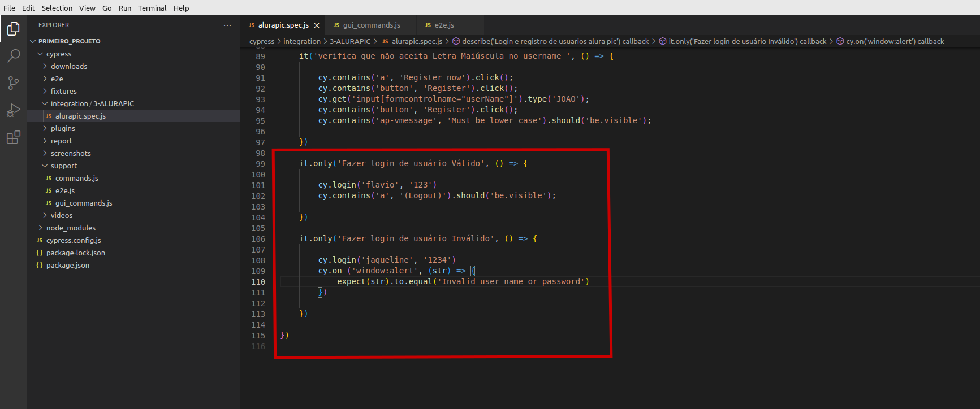The width and height of the screenshot is (980, 409).
Task: Click JS icon of commands.js file
Action: click(49, 179)
